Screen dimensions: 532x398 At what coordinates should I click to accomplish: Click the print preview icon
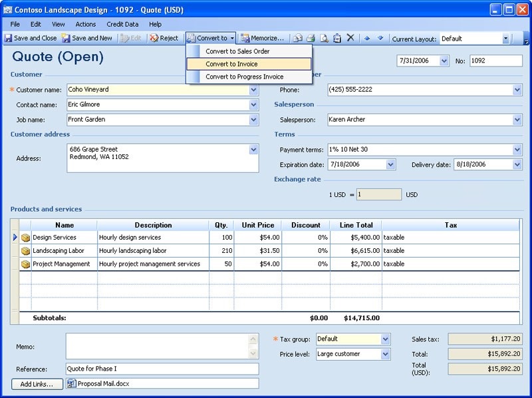pyautogui.click(x=324, y=38)
